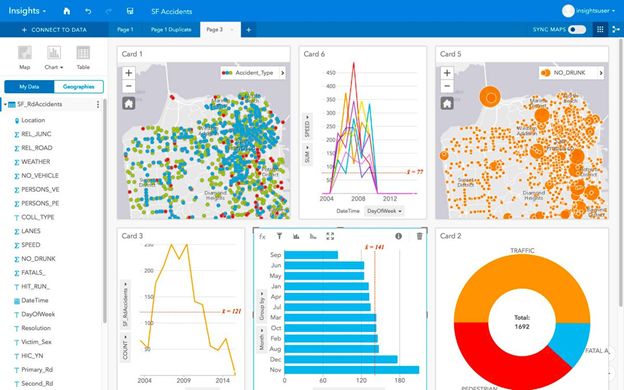Select the COLL_TYPE field
The width and height of the screenshot is (624, 390).
pyautogui.click(x=37, y=217)
